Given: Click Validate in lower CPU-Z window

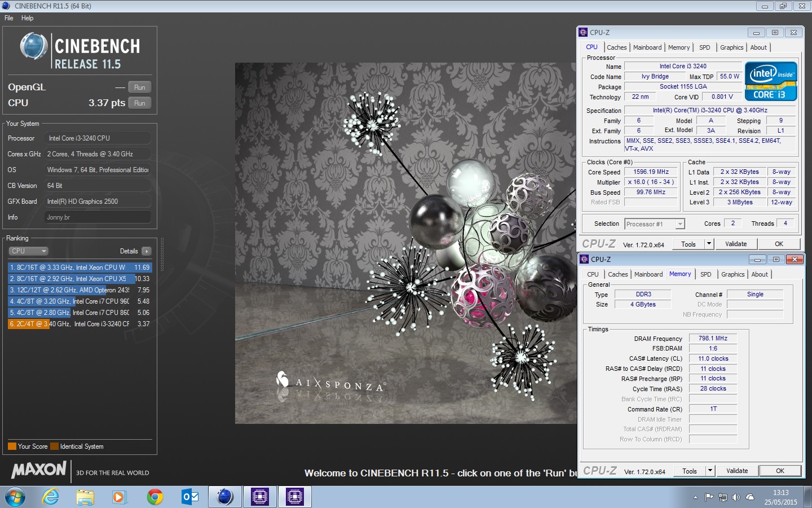Looking at the screenshot, I should [737, 471].
